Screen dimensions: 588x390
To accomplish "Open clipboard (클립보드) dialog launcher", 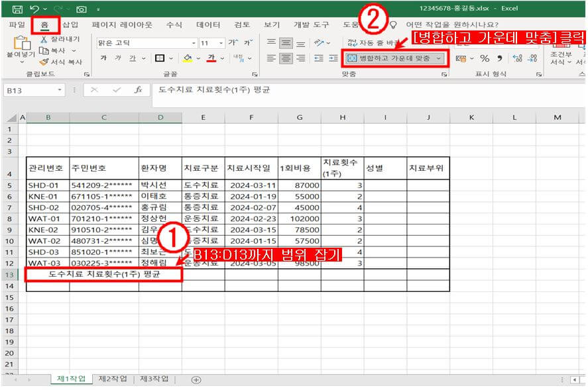I will (87, 74).
